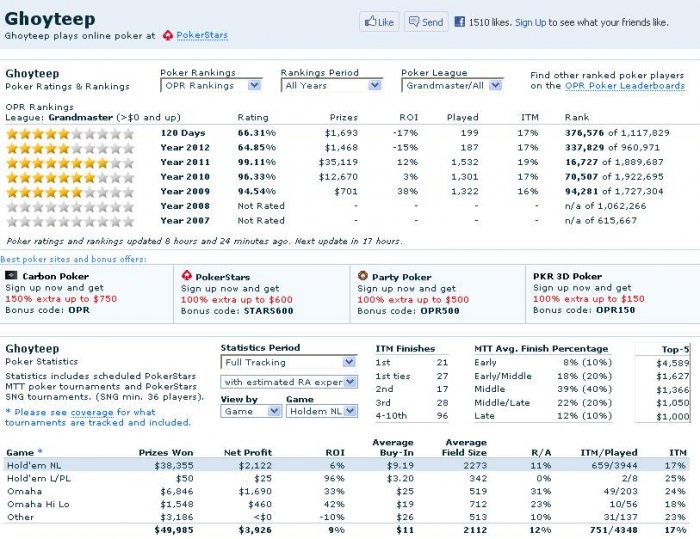Click the star rating for Year 2009
This screenshot has width=700, height=539.
[x=70, y=192]
